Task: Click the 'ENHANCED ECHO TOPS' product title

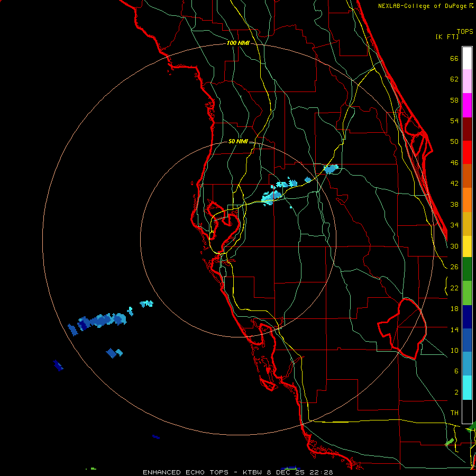Action: (186, 472)
